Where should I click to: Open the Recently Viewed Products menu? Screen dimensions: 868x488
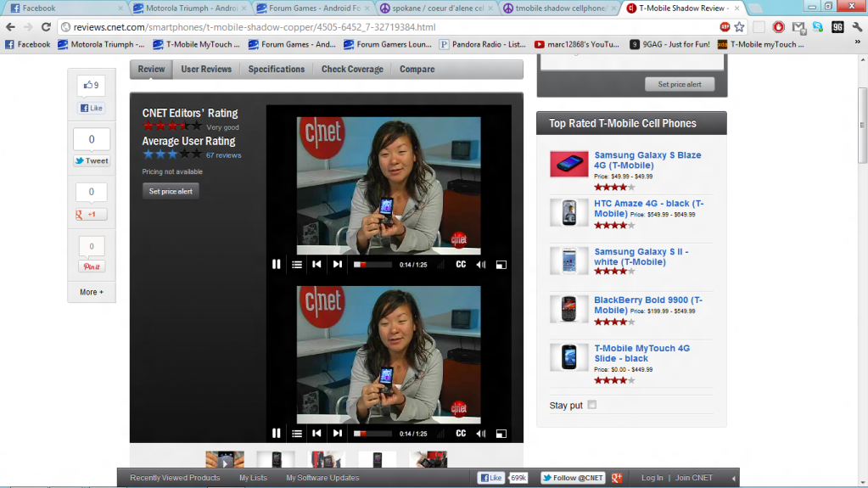tap(175, 478)
